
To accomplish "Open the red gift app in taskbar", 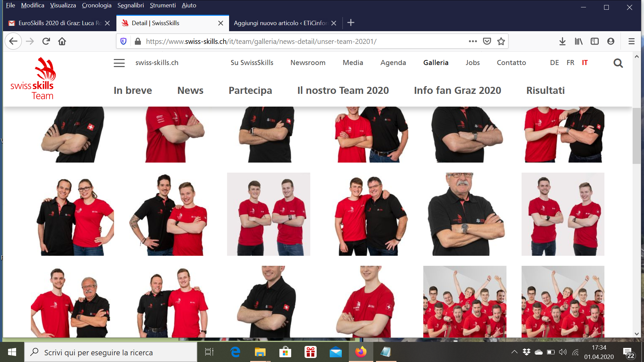I will pyautogui.click(x=311, y=352).
